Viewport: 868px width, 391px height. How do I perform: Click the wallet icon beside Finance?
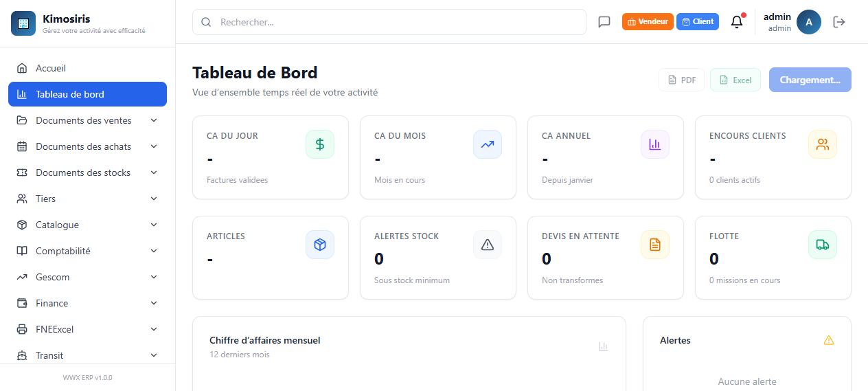[x=22, y=303]
